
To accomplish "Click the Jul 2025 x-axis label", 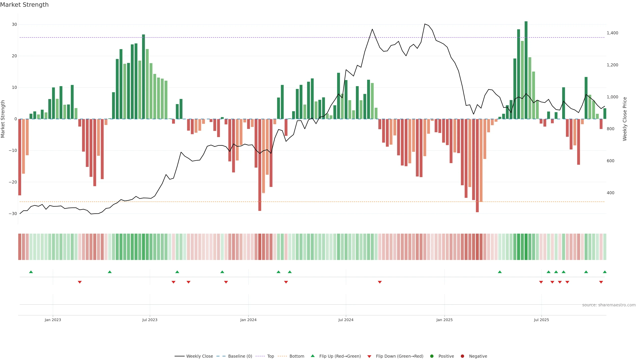I will coord(541,320).
